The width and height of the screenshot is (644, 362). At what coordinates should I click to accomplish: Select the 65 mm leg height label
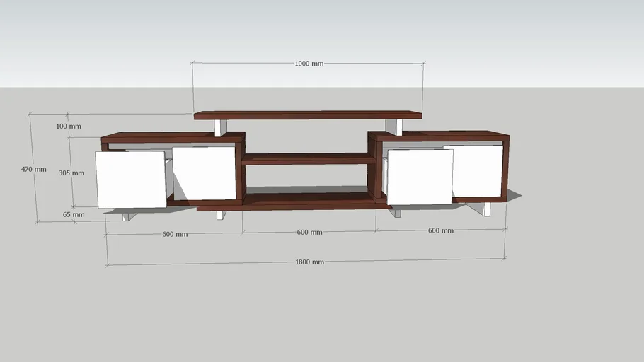[x=73, y=214]
